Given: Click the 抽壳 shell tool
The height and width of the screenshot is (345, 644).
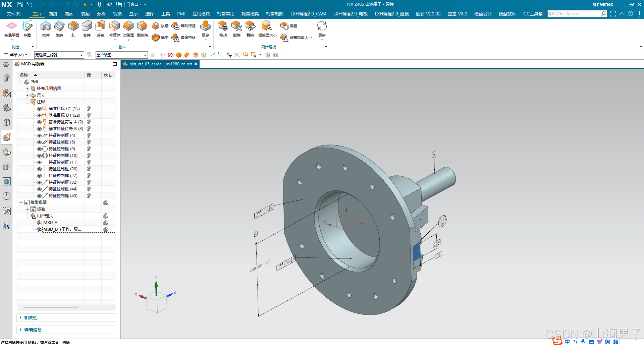Looking at the screenshot, I should (x=160, y=38).
